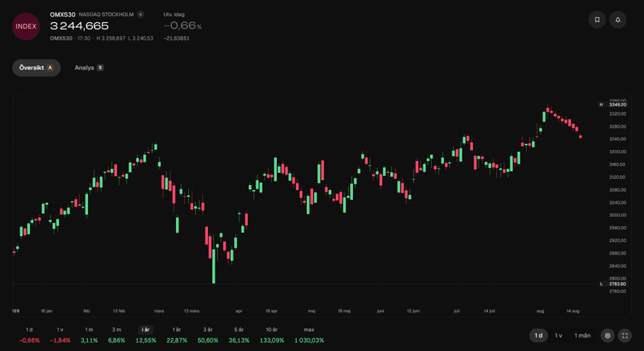Click the 1 030,03% max return
Image resolution: width=644 pixels, height=351 pixels.
[309, 340]
